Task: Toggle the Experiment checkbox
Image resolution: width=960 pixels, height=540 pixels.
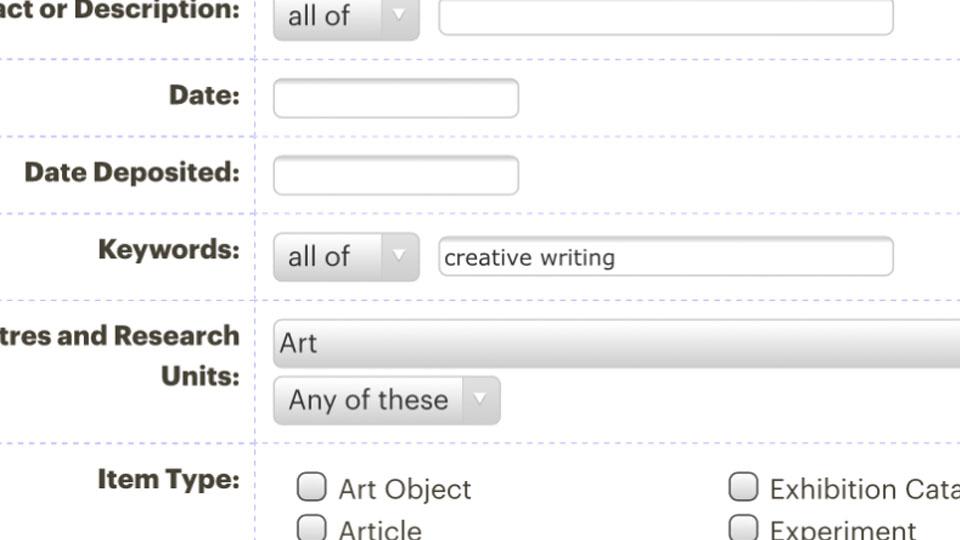Action: point(743,527)
